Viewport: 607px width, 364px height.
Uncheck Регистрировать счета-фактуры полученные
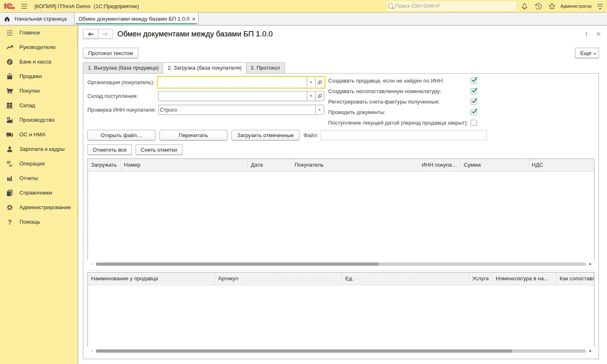474,101
